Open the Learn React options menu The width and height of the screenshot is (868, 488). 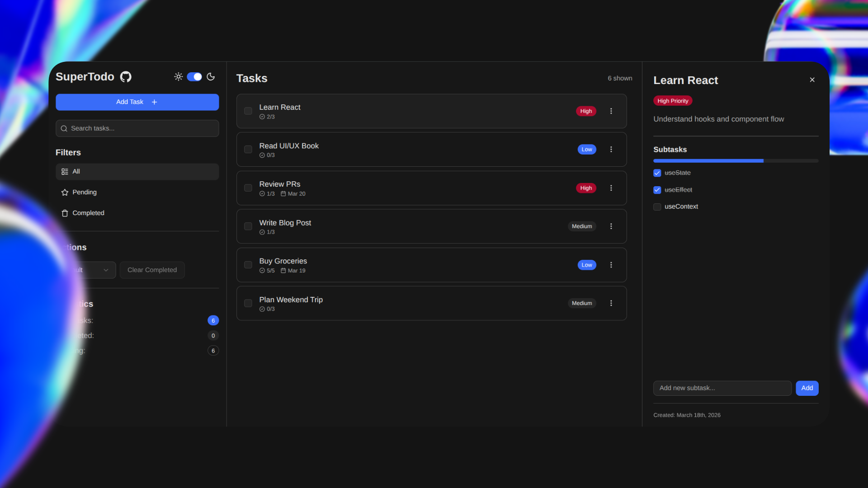[x=611, y=111]
